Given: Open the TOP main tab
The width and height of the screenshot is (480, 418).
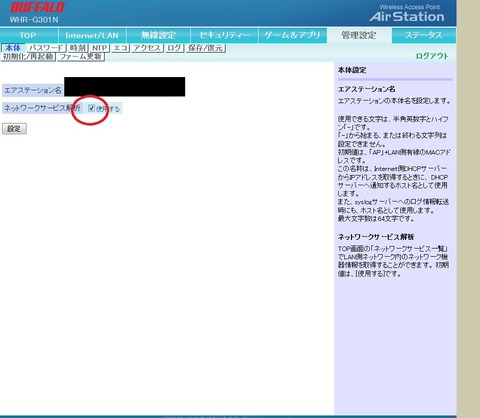Looking at the screenshot, I should pos(29,35).
